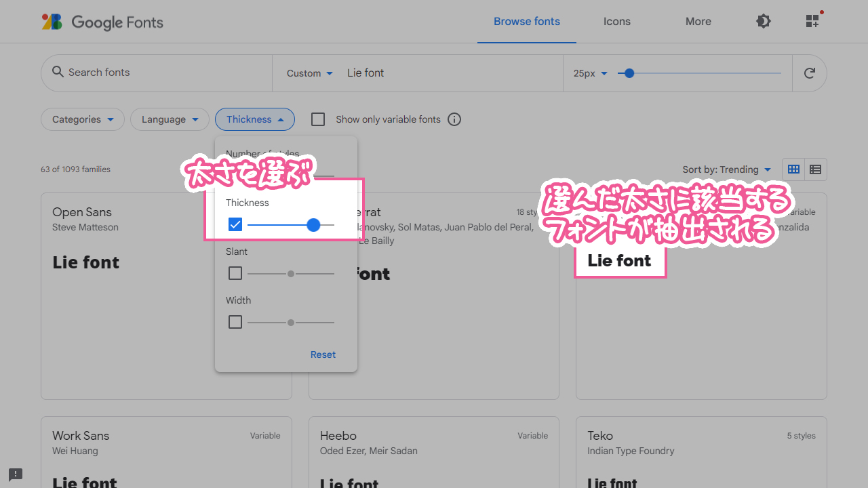This screenshot has height=488, width=868.
Task: Click the feedback exclamation icon
Action: pyautogui.click(x=16, y=474)
